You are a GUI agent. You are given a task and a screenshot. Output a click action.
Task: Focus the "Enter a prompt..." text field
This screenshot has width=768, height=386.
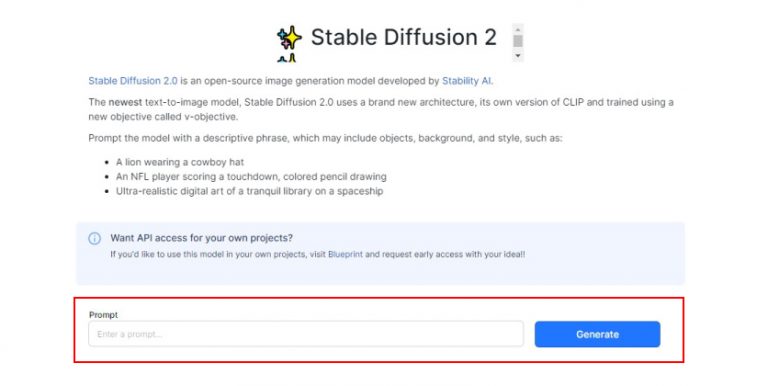306,334
